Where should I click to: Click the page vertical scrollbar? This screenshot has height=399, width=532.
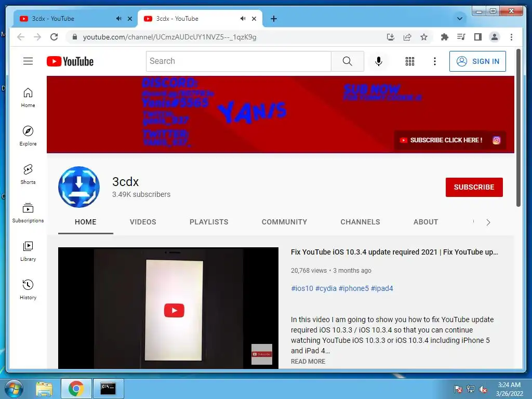[x=518, y=128]
